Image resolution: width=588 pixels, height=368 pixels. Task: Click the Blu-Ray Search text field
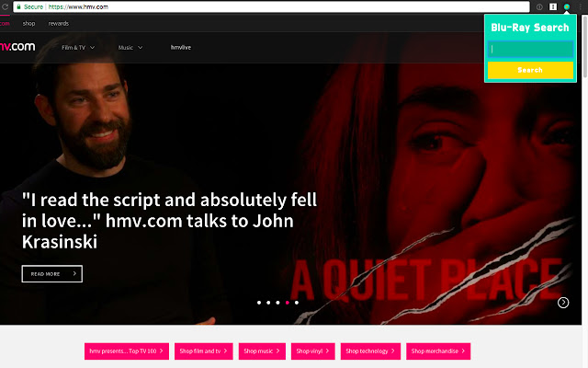(x=530, y=49)
